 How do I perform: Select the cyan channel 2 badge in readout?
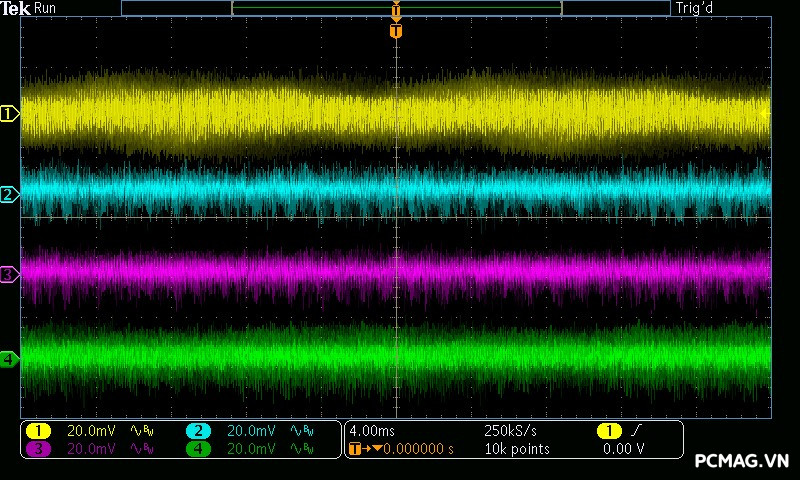click(x=198, y=430)
